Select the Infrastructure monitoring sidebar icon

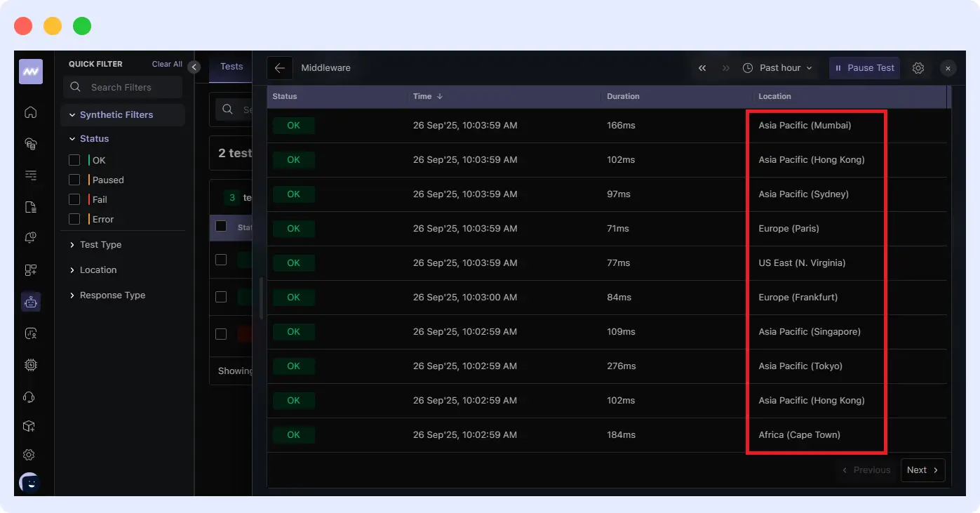30,143
